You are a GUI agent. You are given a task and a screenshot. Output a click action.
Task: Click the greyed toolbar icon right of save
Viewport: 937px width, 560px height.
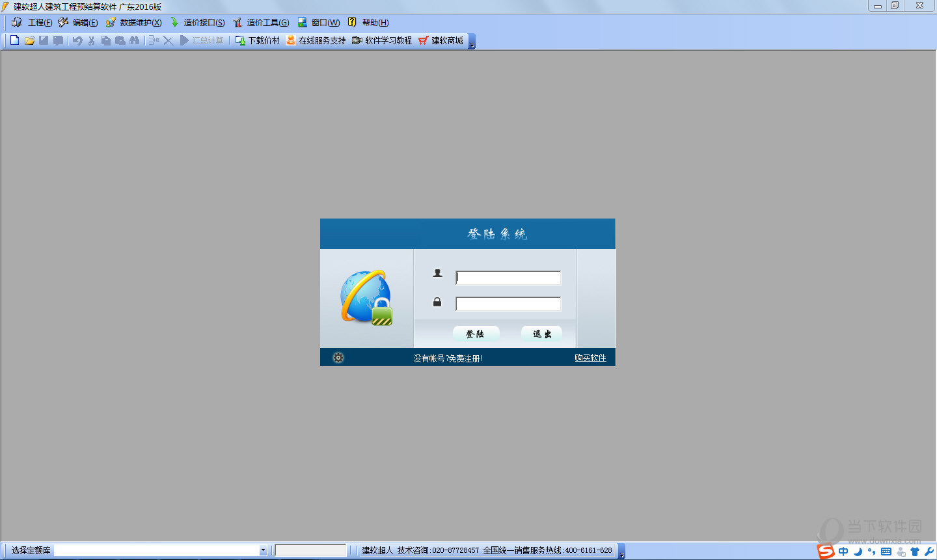pos(58,40)
